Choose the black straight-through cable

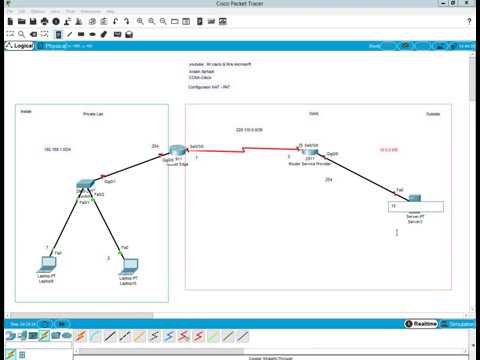[110, 336]
